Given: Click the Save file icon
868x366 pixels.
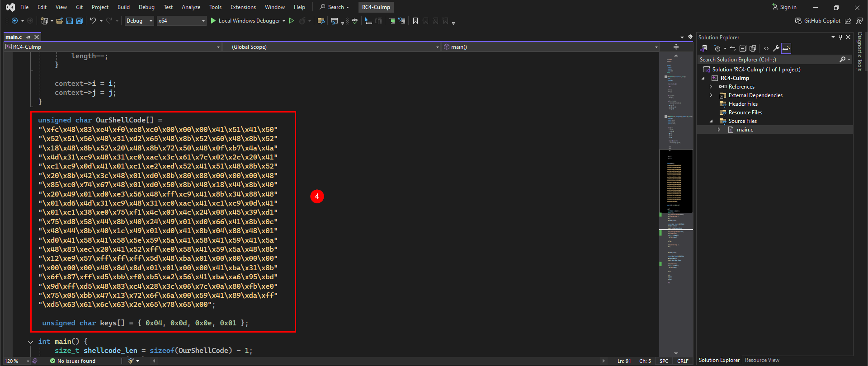Looking at the screenshot, I should click(70, 21).
